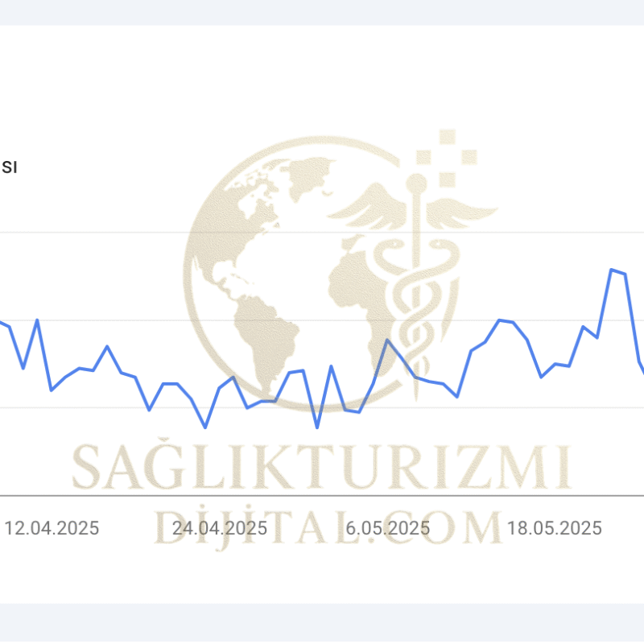
Task: Click the DİJİTAL.COM watermark text
Action: pos(326,528)
